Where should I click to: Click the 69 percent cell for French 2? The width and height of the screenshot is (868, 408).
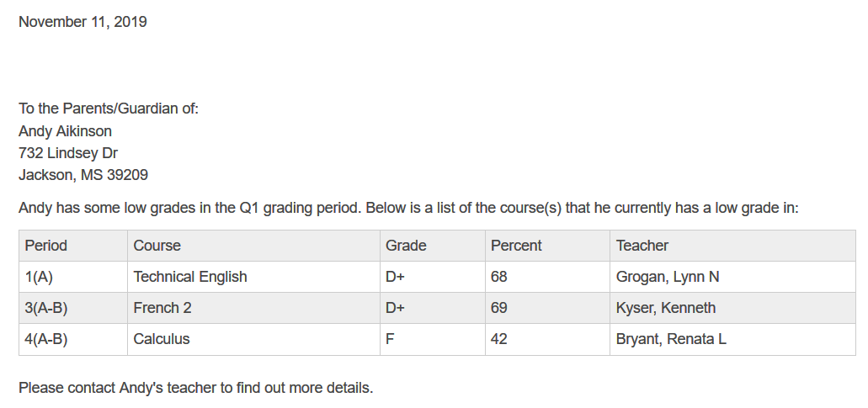[x=499, y=308]
